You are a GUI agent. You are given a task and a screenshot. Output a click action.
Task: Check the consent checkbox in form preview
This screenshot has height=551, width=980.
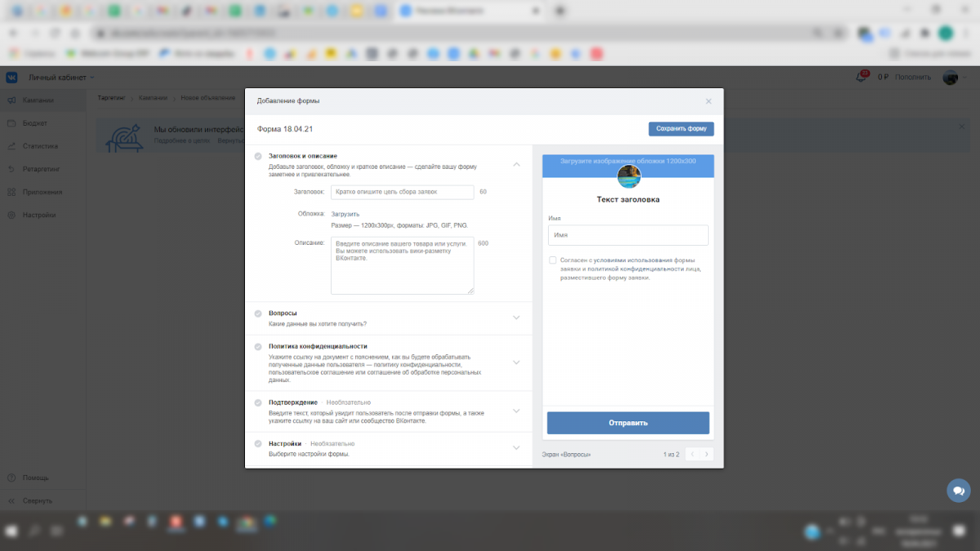(x=553, y=260)
